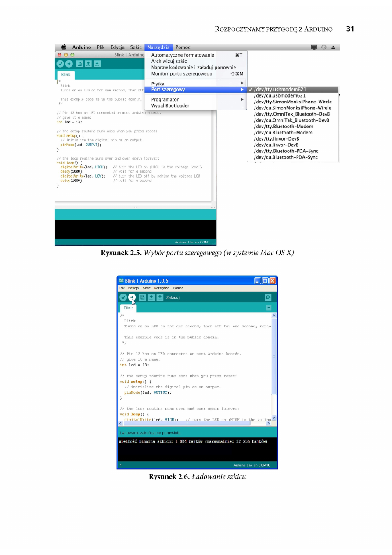392x555 pixels.
Task: Click the Upload arrow icon in Arduino 1.0.5 window
Action: point(132,297)
